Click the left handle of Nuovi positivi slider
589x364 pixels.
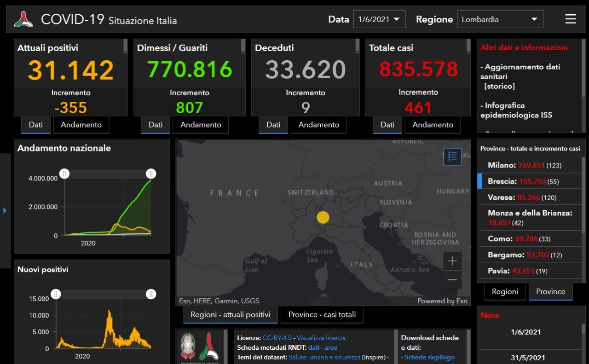(x=56, y=294)
